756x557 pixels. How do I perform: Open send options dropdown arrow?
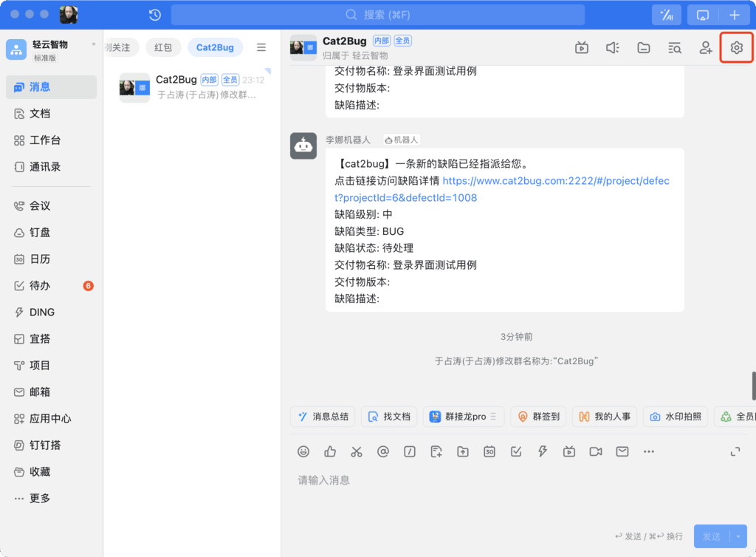(x=738, y=536)
